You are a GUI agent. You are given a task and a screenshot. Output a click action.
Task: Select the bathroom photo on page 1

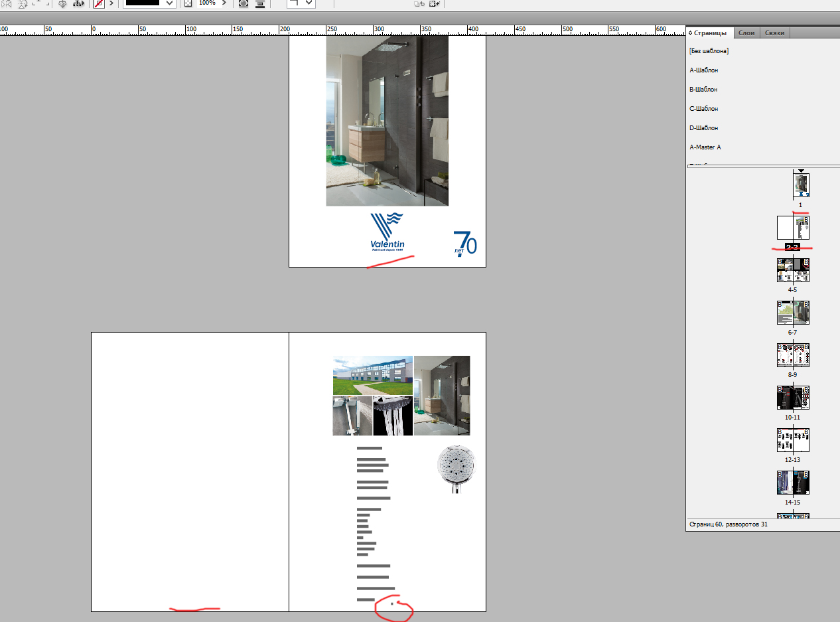click(x=387, y=121)
